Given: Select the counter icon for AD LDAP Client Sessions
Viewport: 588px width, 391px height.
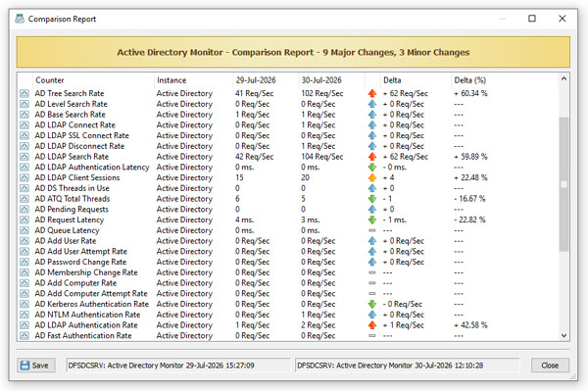Looking at the screenshot, I should pyautogui.click(x=24, y=177).
